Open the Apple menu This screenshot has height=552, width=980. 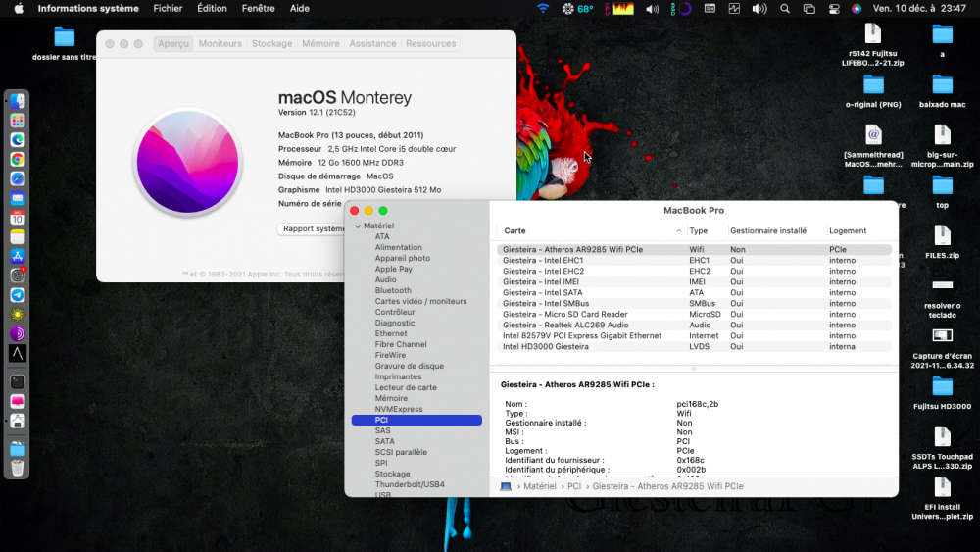[19, 8]
